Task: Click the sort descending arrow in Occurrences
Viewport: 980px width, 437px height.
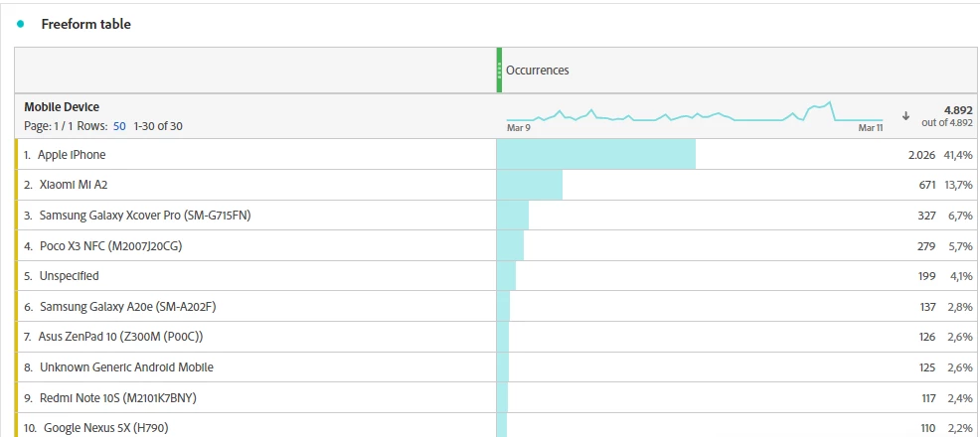Action: [x=905, y=116]
